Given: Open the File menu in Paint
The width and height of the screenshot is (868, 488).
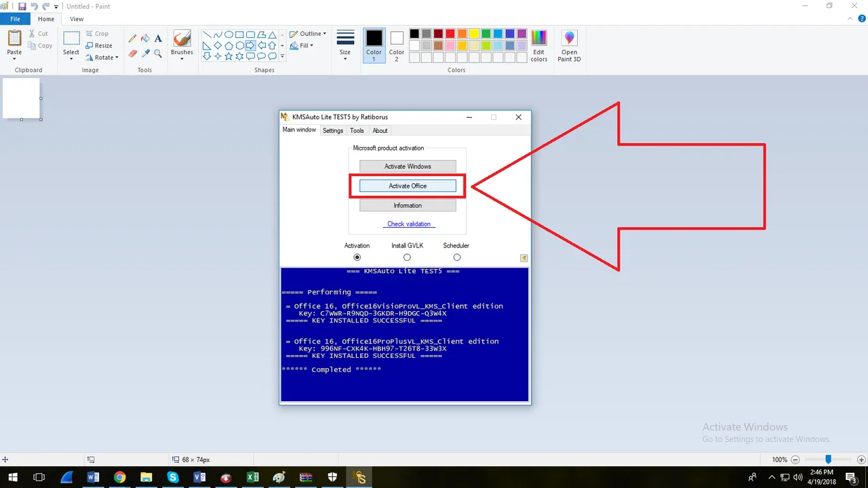Looking at the screenshot, I should pos(15,19).
